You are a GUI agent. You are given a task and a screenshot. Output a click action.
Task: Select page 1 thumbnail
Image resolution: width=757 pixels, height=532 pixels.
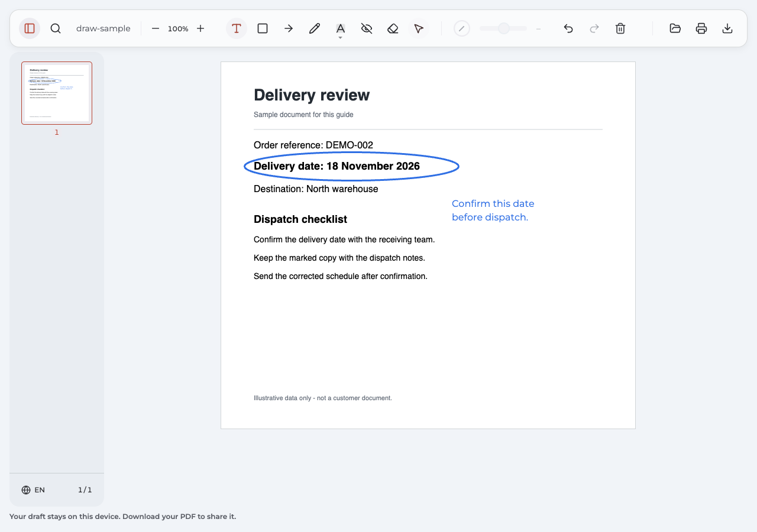57,93
